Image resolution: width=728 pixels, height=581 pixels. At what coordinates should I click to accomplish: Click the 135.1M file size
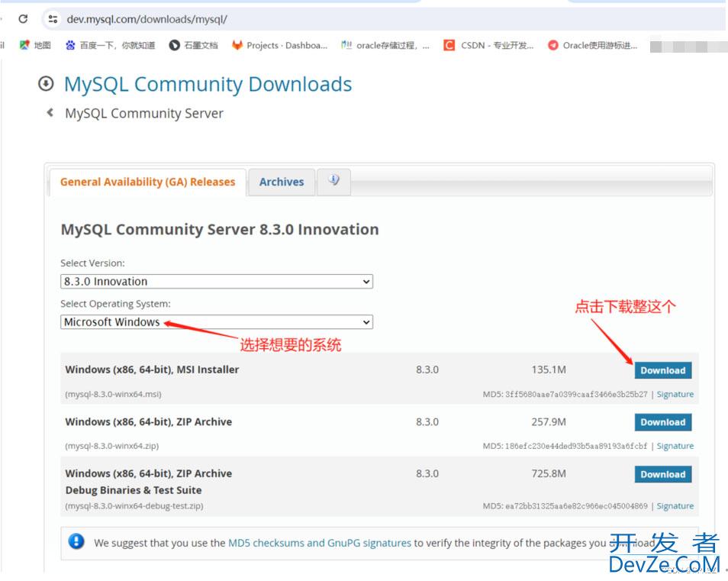(549, 370)
